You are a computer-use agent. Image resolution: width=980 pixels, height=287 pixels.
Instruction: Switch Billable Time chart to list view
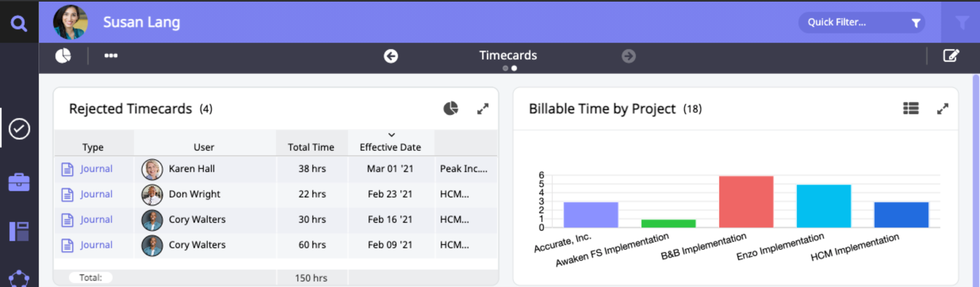(x=911, y=109)
